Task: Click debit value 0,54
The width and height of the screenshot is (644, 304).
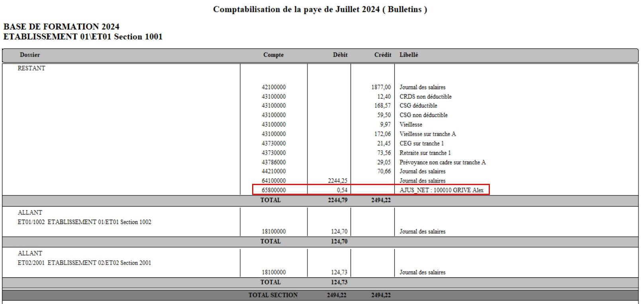Action: pos(342,190)
